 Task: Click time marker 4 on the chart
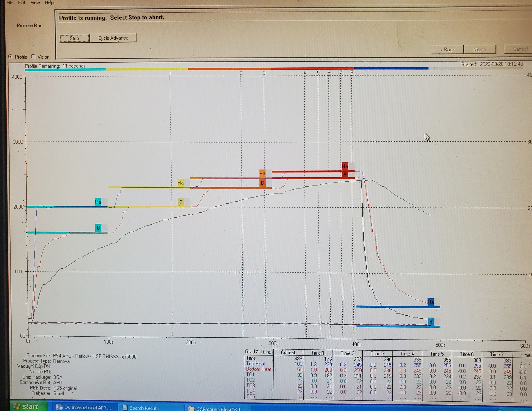pos(304,73)
